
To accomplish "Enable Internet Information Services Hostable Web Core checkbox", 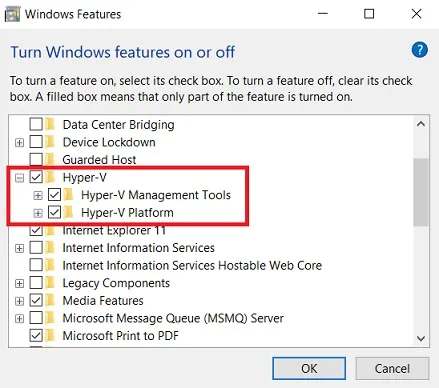I will coord(36,265).
